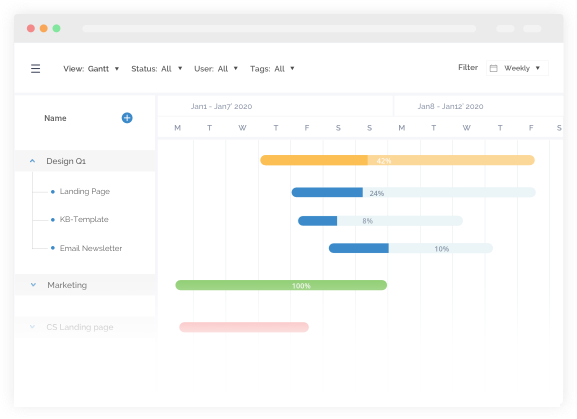Click the orange Design Q1 42% bar
The width and height of the screenshot is (577, 419).
[x=397, y=160]
